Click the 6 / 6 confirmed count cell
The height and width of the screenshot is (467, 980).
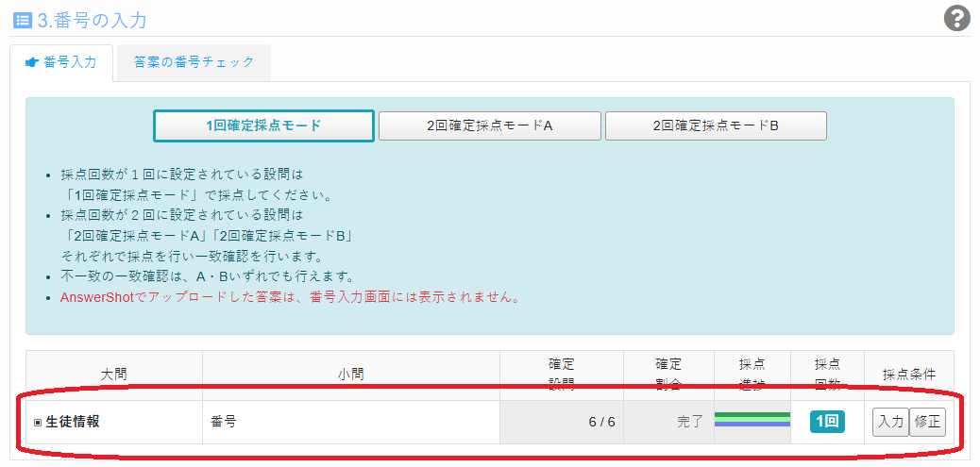click(601, 422)
